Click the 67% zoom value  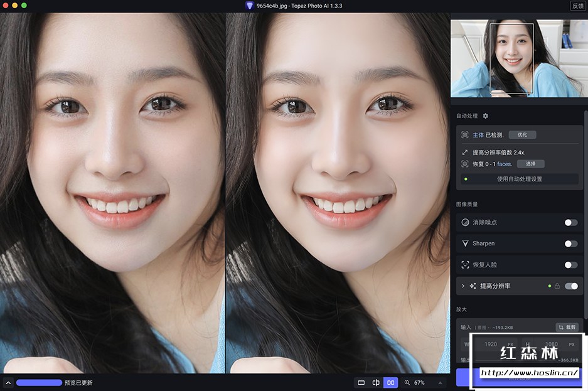[x=419, y=383]
